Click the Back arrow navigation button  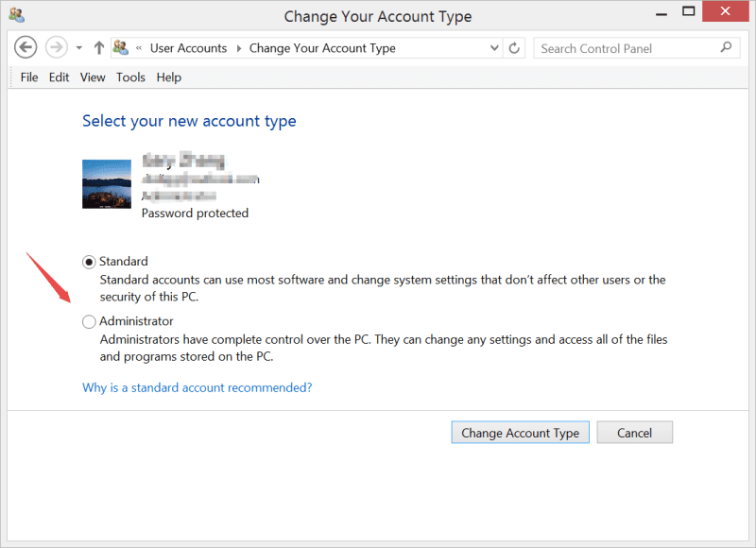26,48
